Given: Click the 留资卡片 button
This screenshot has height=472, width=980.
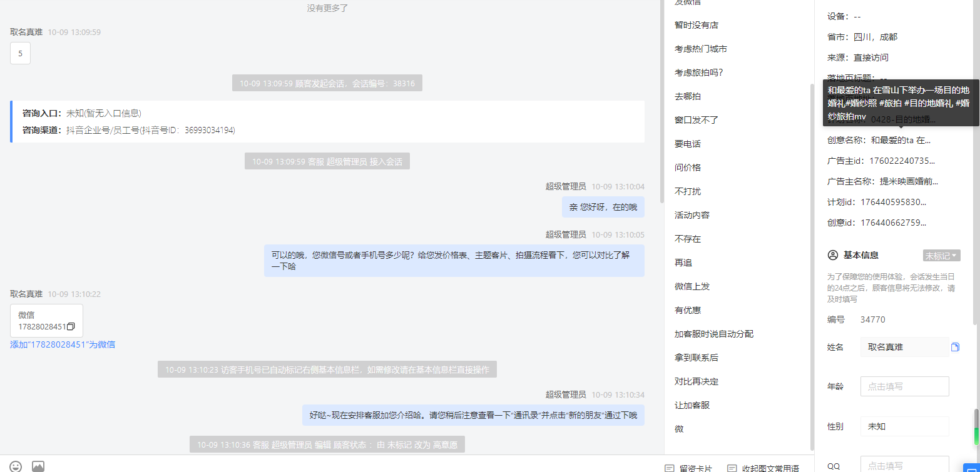Looking at the screenshot, I should [x=688, y=468].
